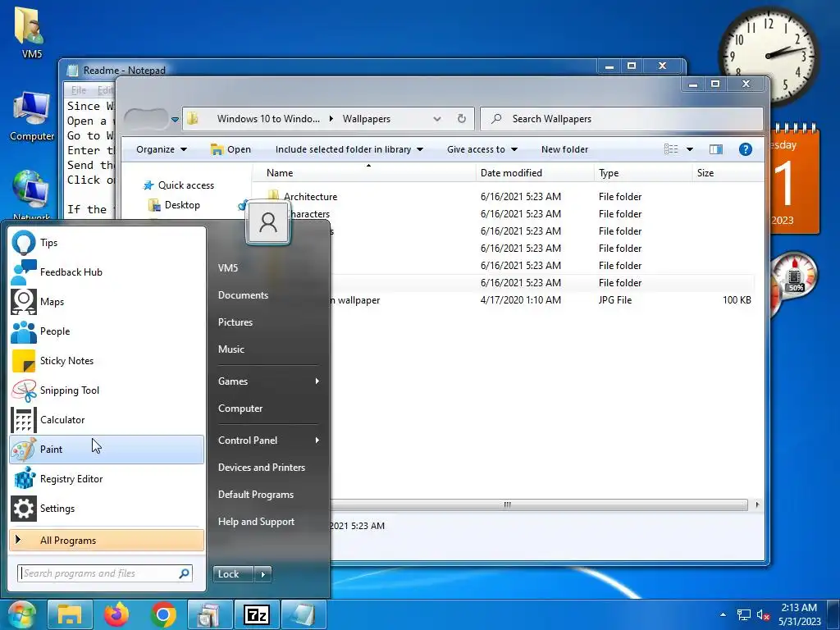Show hidden tray icons arrow
Viewport: 840px width, 630px height.
point(723,614)
